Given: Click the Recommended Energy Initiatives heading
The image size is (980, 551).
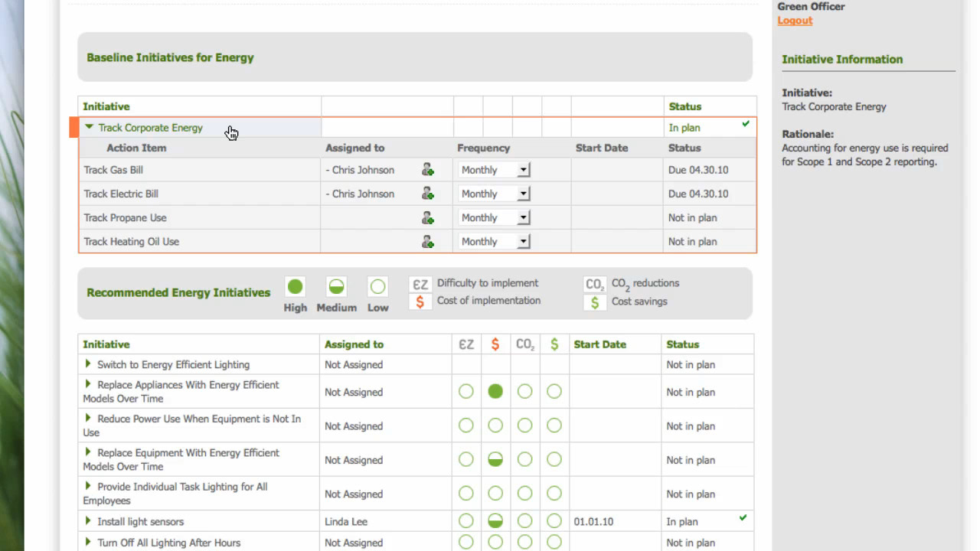Looking at the screenshot, I should pos(178,292).
